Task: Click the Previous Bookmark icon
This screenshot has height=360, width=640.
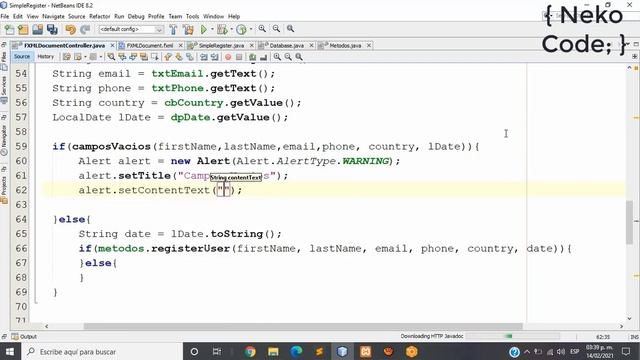Action: point(168,57)
